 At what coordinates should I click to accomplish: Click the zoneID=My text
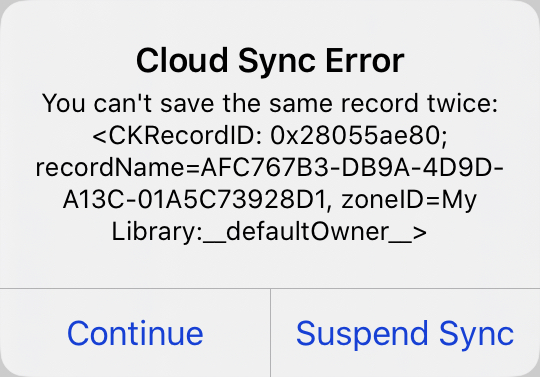pyautogui.click(x=409, y=200)
